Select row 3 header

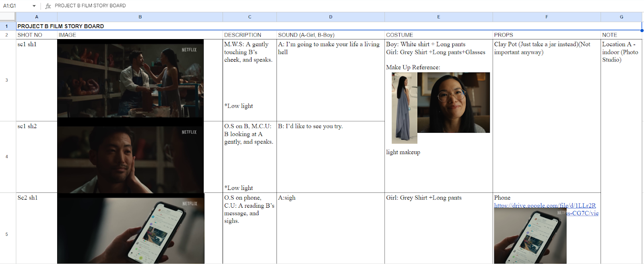coord(8,80)
